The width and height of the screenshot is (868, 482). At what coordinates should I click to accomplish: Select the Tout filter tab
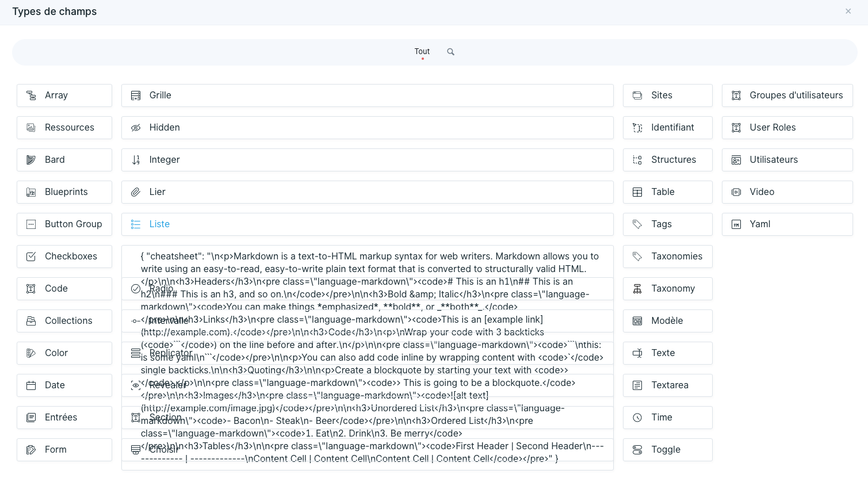tap(422, 52)
